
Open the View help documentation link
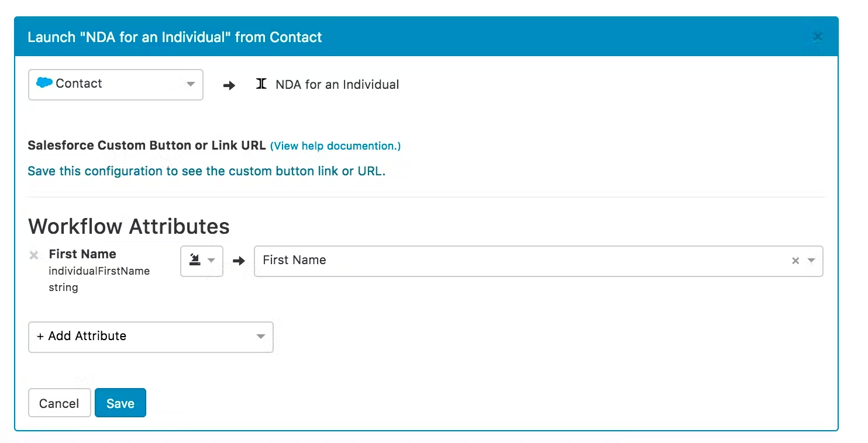335,146
